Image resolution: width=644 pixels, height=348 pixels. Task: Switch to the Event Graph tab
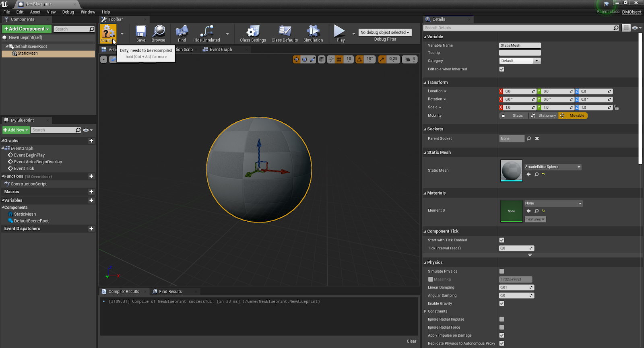tap(221, 49)
